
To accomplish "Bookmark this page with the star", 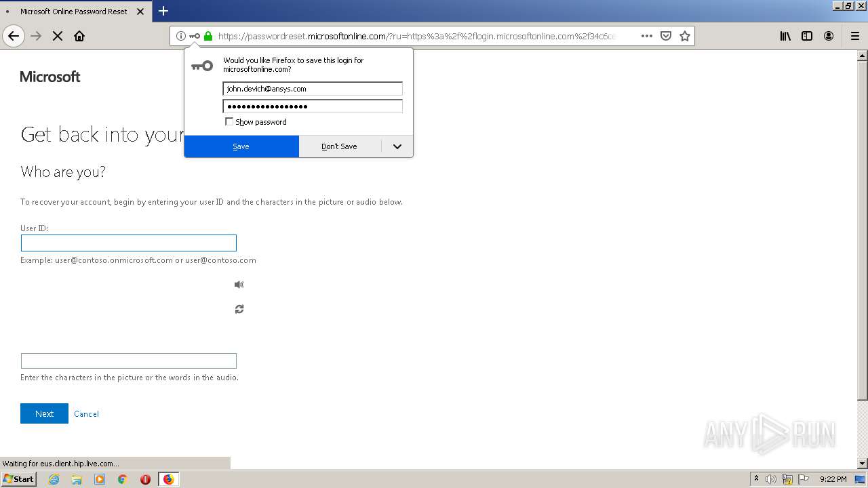I will coord(685,36).
